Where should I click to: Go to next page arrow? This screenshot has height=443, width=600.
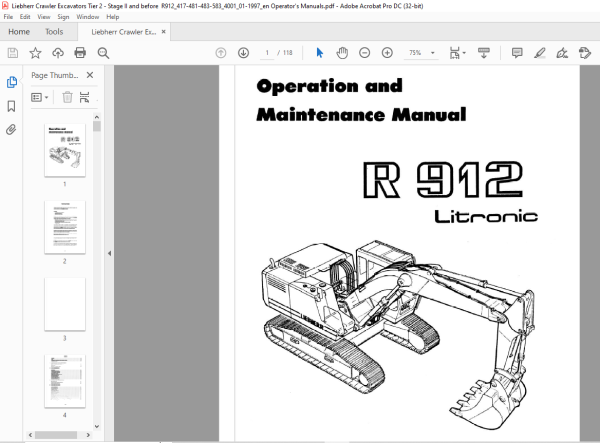(x=243, y=53)
